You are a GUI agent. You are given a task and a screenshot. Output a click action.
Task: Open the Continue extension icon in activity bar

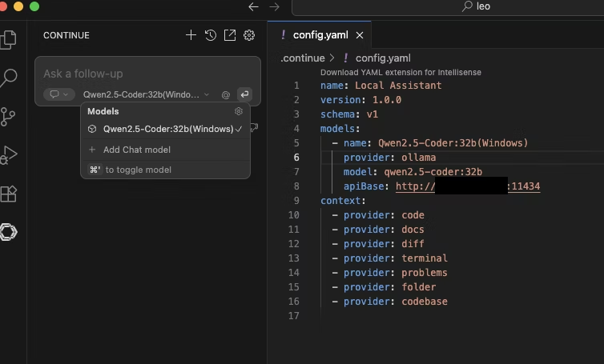tap(9, 232)
